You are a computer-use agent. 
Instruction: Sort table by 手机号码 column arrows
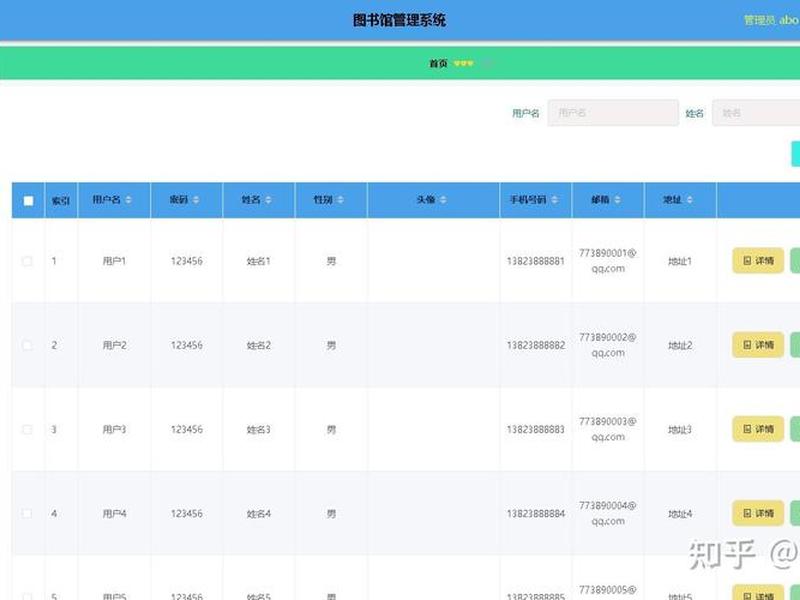(x=555, y=199)
